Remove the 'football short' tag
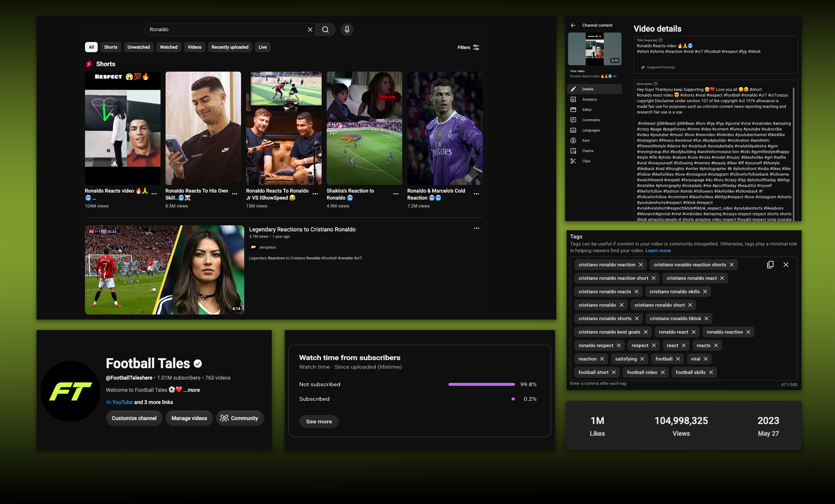This screenshot has height=504, width=835. [614, 372]
